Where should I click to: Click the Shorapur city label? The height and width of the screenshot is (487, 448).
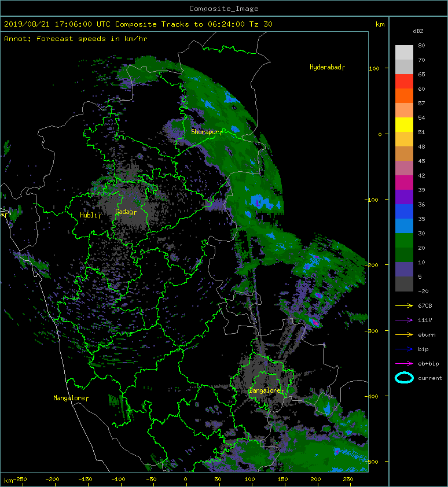(207, 132)
